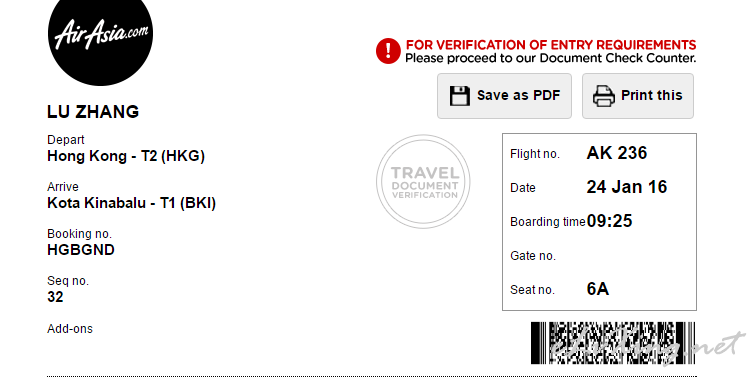This screenshot has height=379, width=756.
Task: Click the printer icon
Action: click(x=604, y=95)
